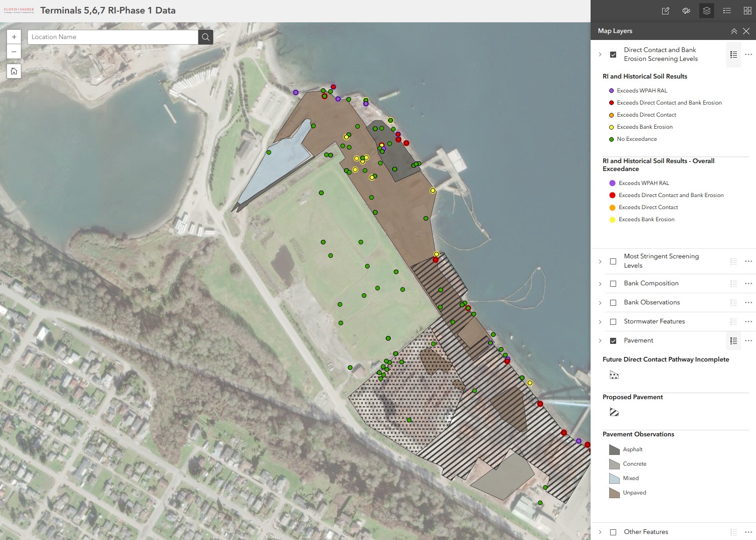Expand the Bank Observations layer group
This screenshot has height=540, width=756.
pyautogui.click(x=600, y=303)
